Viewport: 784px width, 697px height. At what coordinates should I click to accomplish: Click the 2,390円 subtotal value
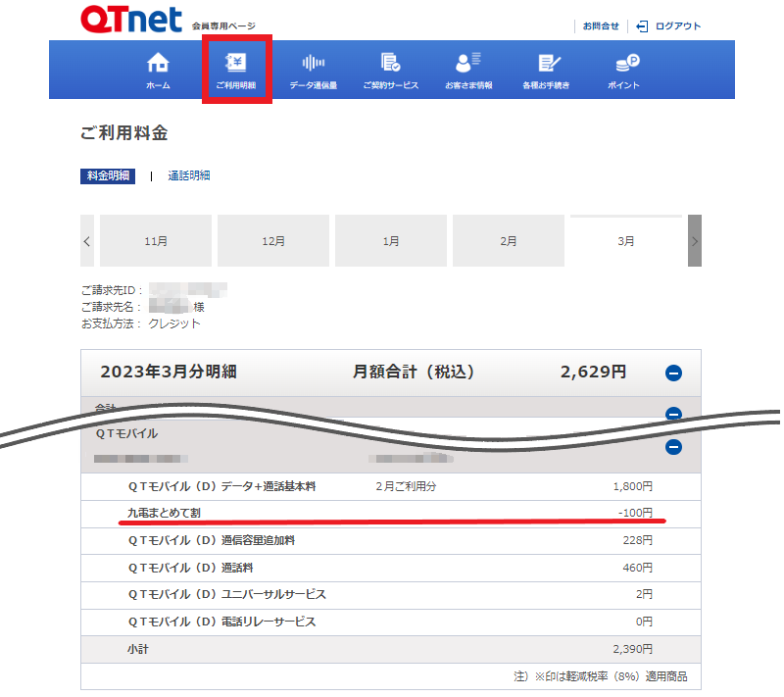click(632, 649)
